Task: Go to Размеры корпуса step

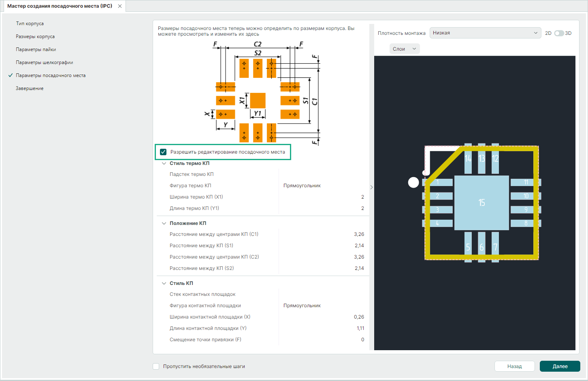Action: point(35,36)
